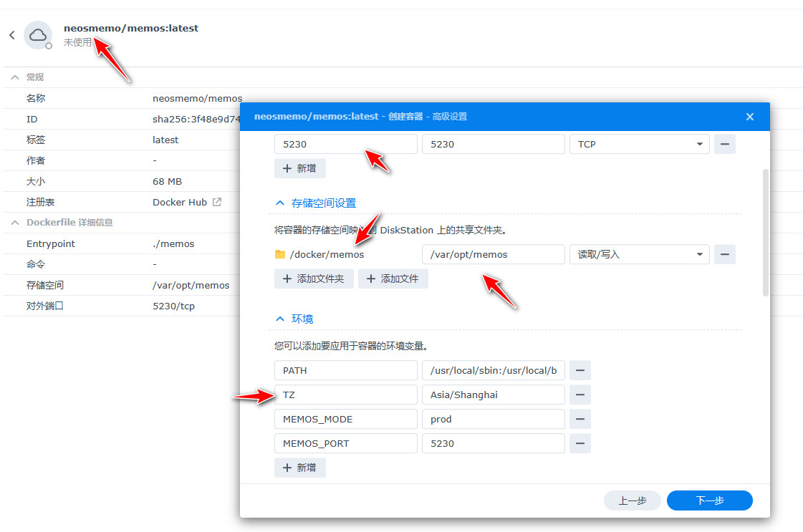Collapse the 环境 section
The height and width of the screenshot is (532, 803).
click(x=280, y=319)
